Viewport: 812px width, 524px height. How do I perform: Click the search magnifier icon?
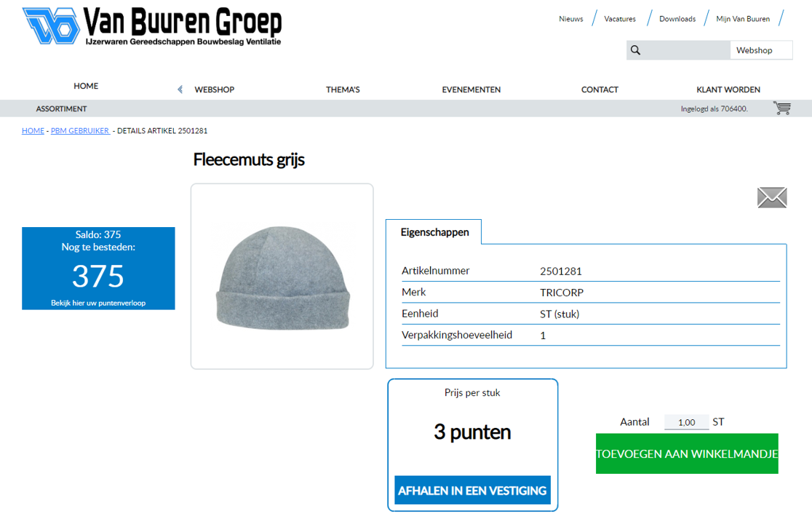pos(635,50)
